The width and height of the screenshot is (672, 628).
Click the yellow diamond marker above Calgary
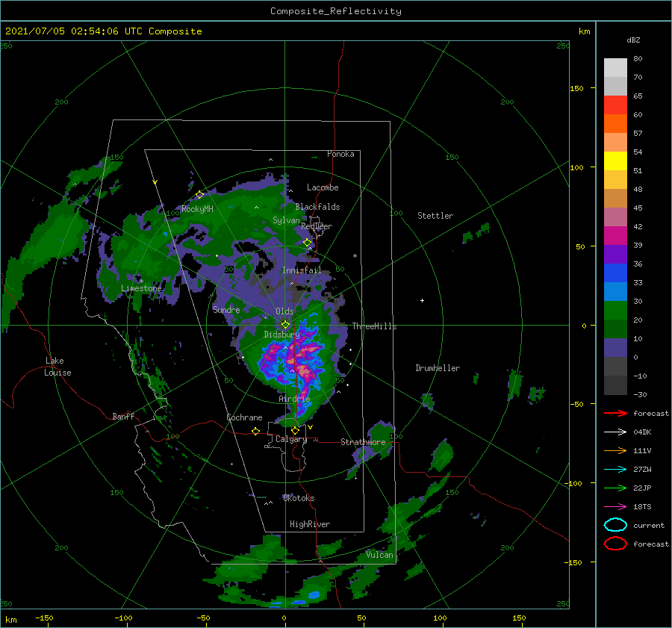point(295,430)
